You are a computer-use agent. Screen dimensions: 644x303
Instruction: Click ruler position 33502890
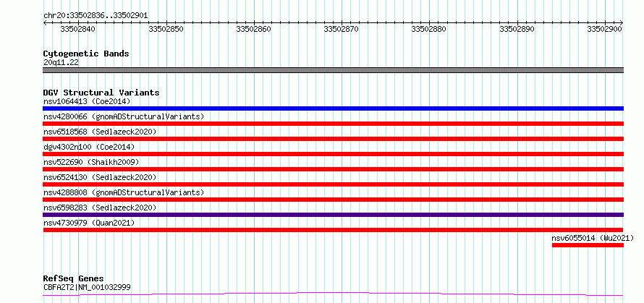[517, 29]
